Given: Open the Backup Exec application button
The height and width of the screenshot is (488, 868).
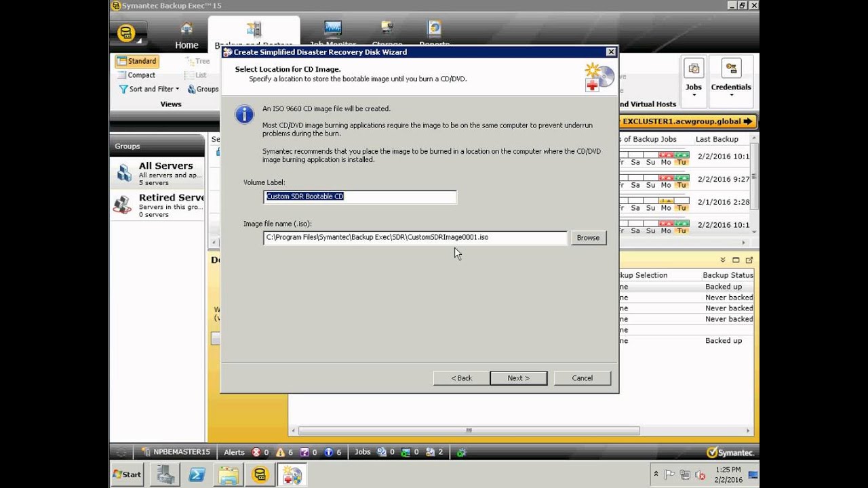Looking at the screenshot, I should [x=128, y=33].
